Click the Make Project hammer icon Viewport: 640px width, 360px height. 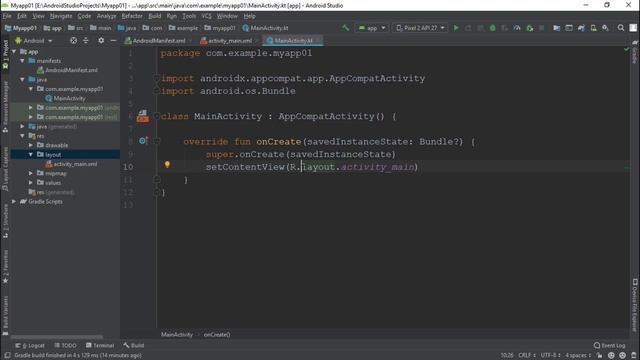point(346,28)
